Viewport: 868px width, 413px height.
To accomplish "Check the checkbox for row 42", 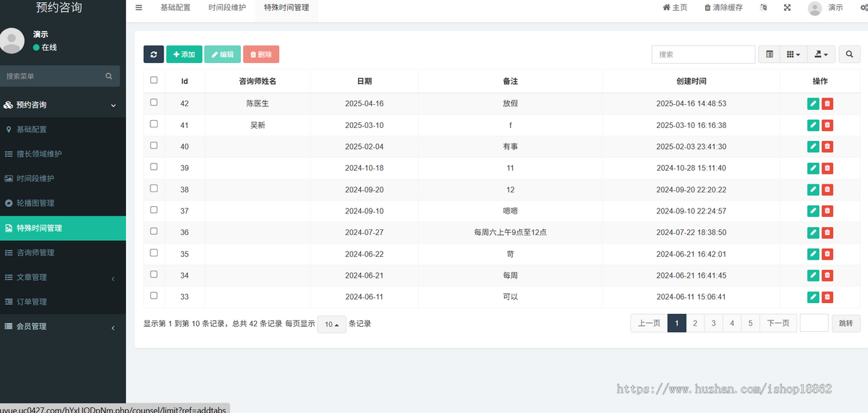I will pos(153,103).
